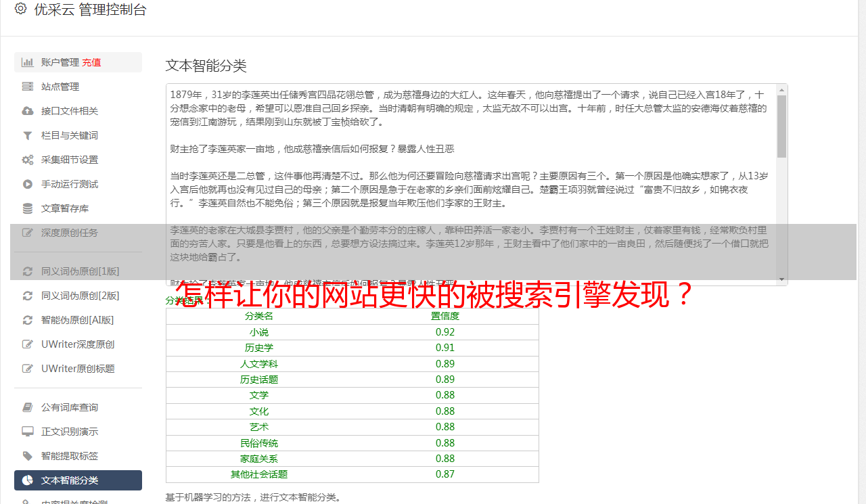Click the gear icon beside 优采云 管理控制台

pos(20,9)
